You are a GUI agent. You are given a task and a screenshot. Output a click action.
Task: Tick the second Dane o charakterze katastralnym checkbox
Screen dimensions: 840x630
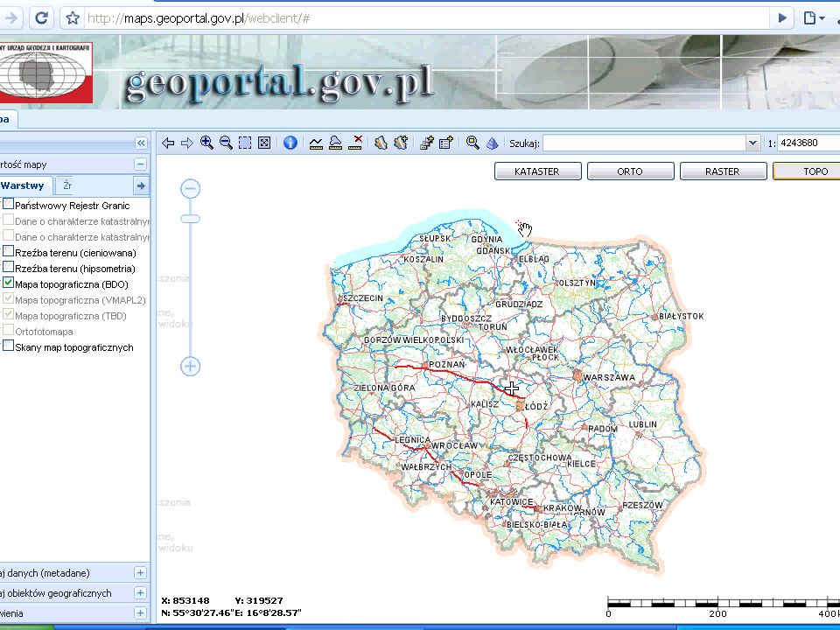(x=8, y=235)
